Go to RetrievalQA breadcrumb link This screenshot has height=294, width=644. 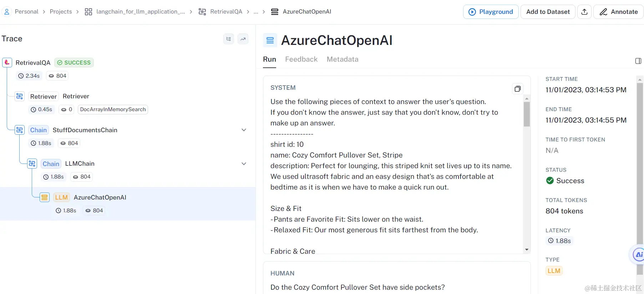coord(226,12)
